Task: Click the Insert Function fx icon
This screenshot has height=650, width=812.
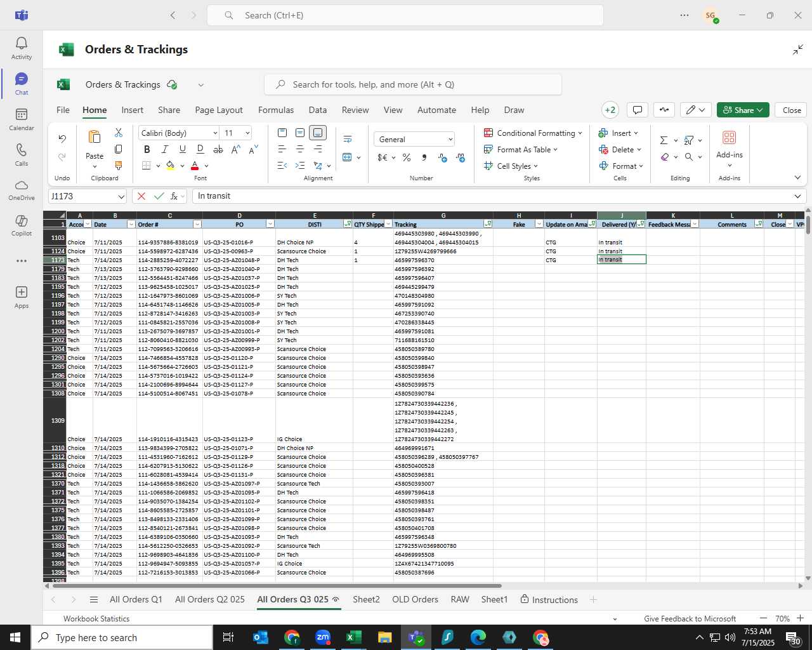Action: click(x=174, y=196)
